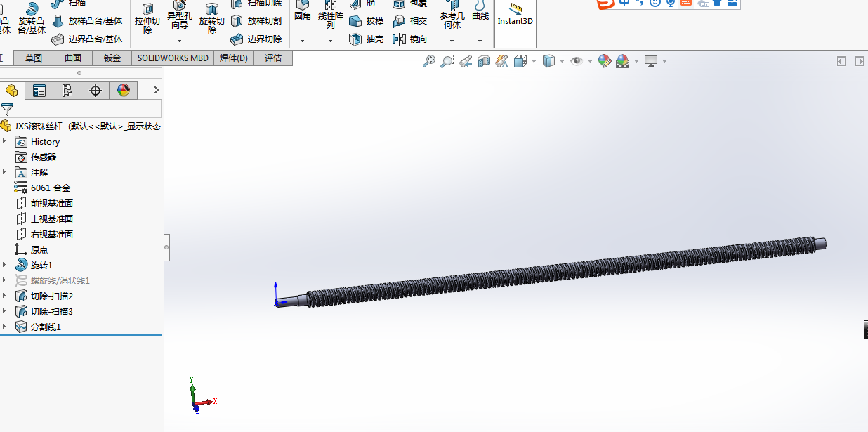Screen dimensions: 868x432
Task: Click Zoom to Fit magnifier icon
Action: 429,62
